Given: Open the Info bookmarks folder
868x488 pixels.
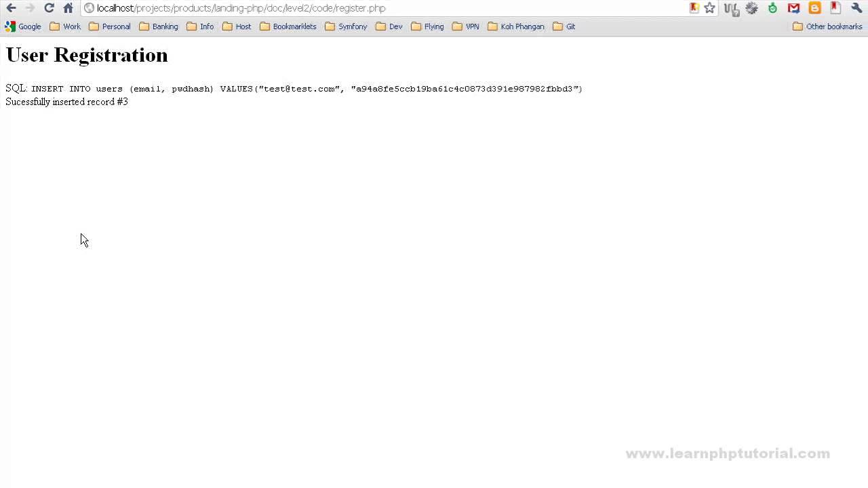Looking at the screenshot, I should coord(200,26).
